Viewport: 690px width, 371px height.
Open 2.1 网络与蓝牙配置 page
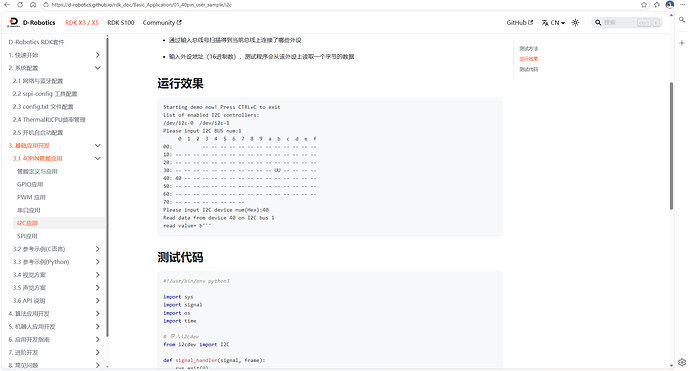click(38, 81)
